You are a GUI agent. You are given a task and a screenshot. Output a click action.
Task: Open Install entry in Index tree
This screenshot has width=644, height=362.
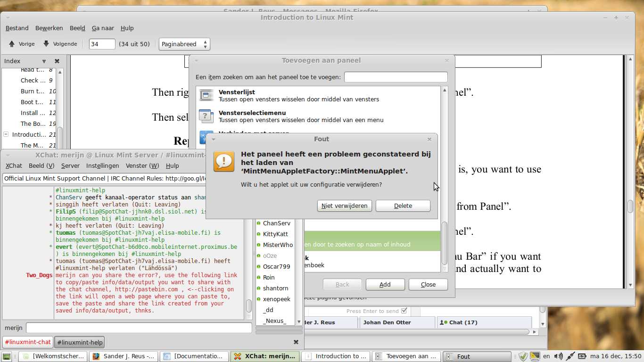[x=33, y=113]
